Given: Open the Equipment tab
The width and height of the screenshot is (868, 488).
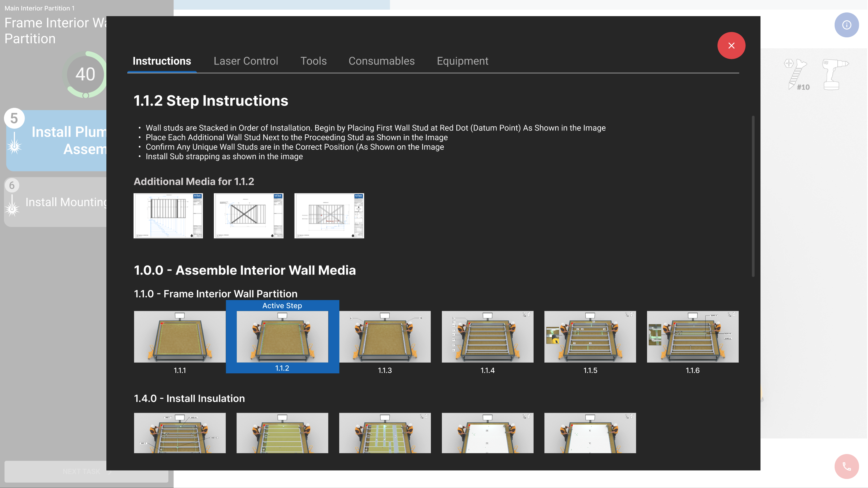Looking at the screenshot, I should pos(462,61).
